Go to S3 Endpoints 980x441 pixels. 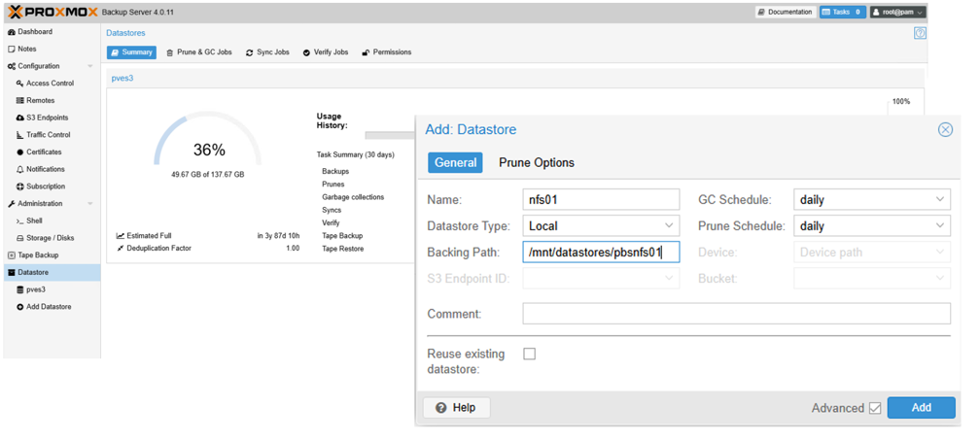click(x=47, y=118)
